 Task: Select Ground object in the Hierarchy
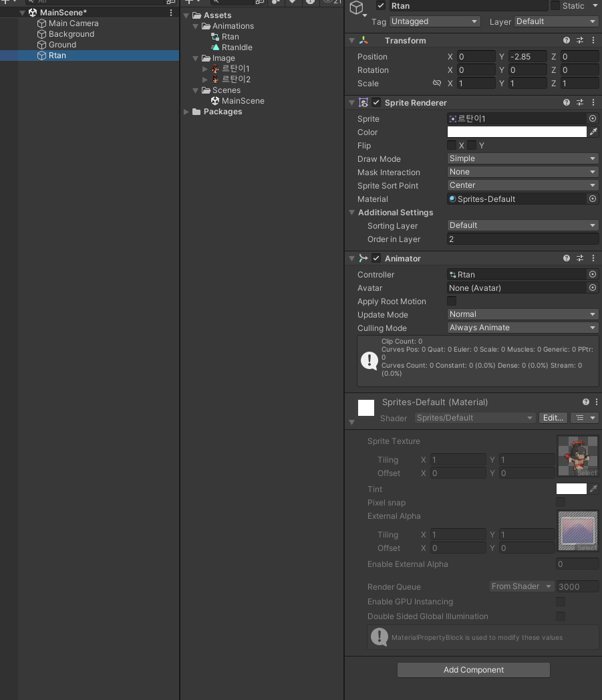pos(63,45)
